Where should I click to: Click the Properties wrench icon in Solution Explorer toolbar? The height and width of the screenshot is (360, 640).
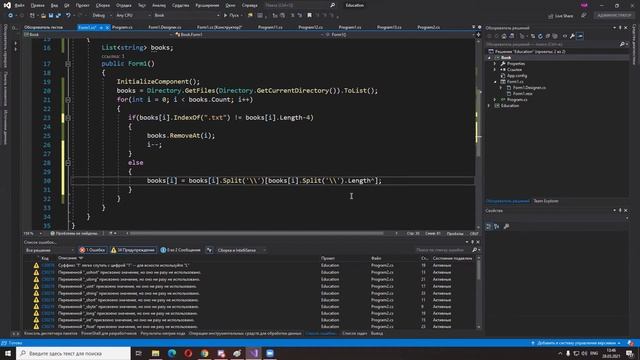click(572, 36)
